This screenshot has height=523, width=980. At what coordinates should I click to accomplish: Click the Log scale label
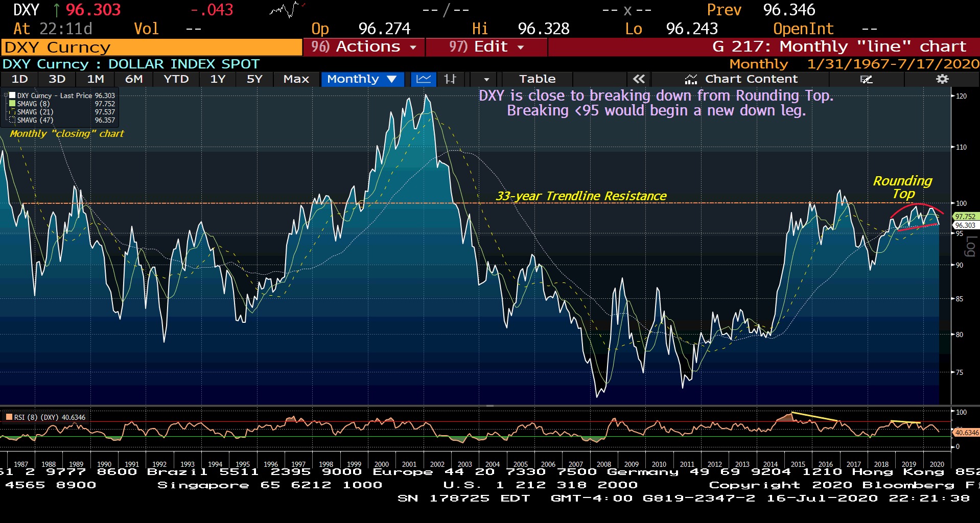970,246
